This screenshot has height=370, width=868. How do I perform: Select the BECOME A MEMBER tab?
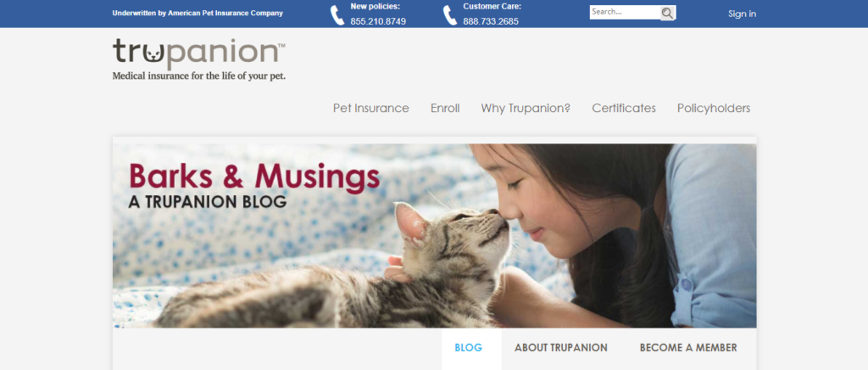coord(688,348)
